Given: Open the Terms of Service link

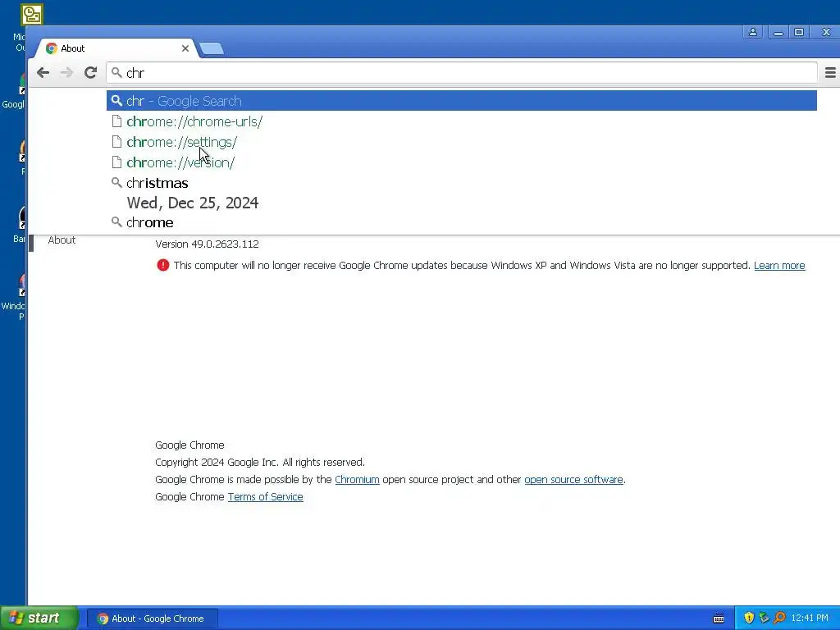Looking at the screenshot, I should (265, 496).
